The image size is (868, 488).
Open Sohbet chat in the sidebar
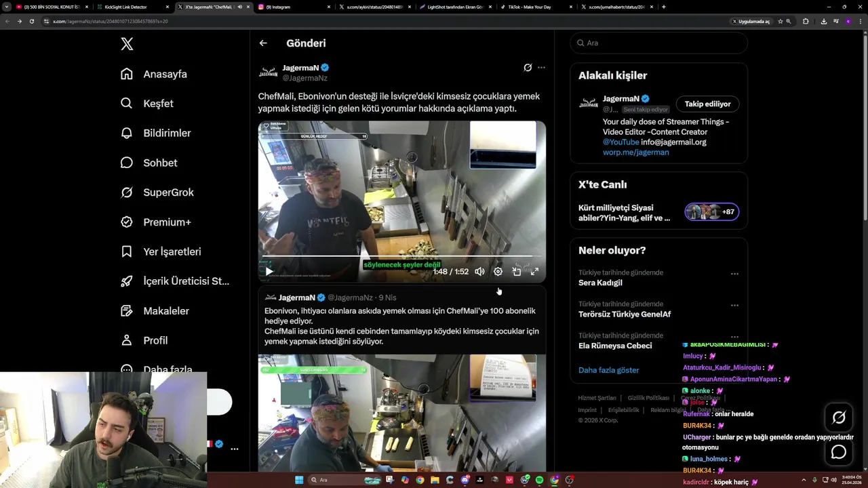point(149,163)
